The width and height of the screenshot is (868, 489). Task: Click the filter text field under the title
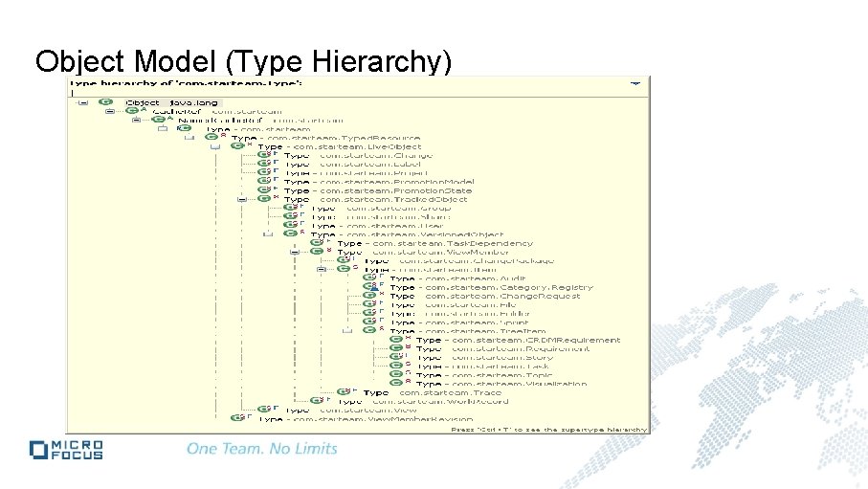click(x=357, y=93)
